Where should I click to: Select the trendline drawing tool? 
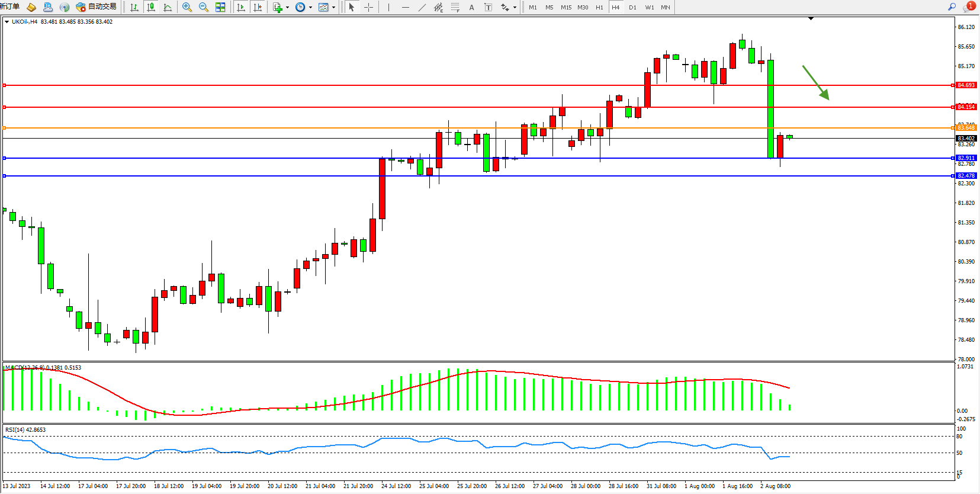422,7
